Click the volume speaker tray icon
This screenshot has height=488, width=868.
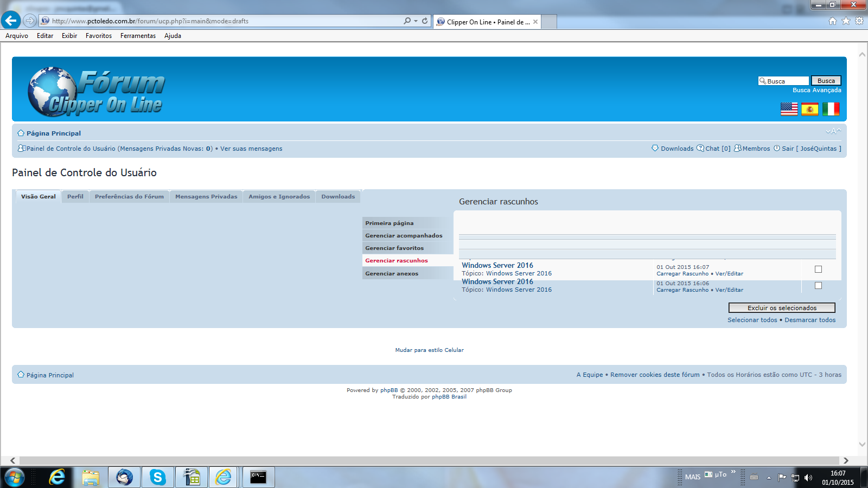(x=808, y=478)
